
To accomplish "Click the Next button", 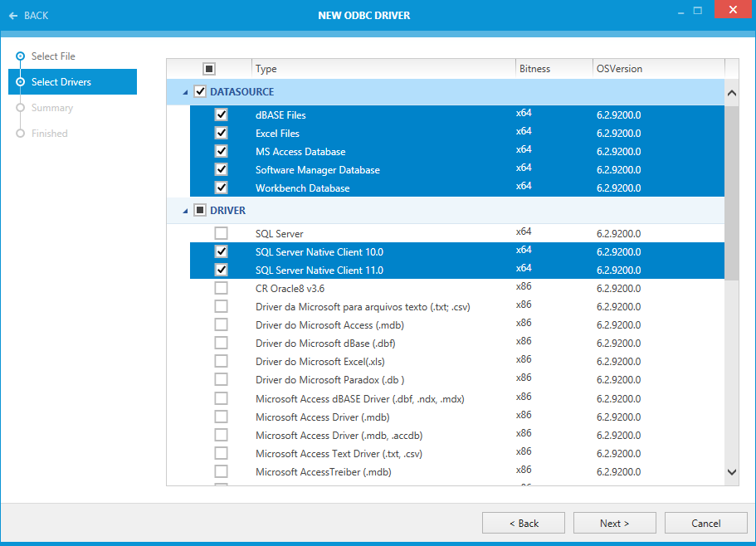I will (614, 523).
